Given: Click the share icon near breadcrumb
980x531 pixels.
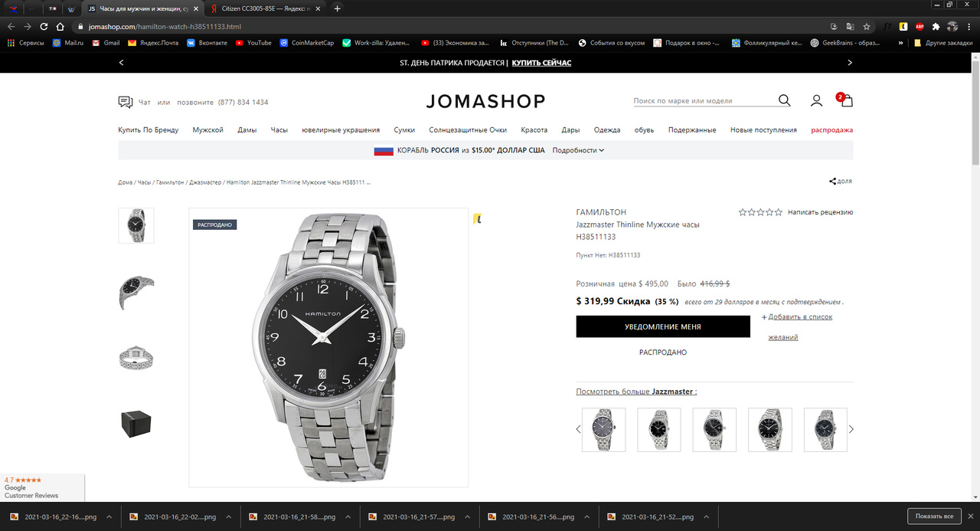Looking at the screenshot, I should [x=833, y=182].
